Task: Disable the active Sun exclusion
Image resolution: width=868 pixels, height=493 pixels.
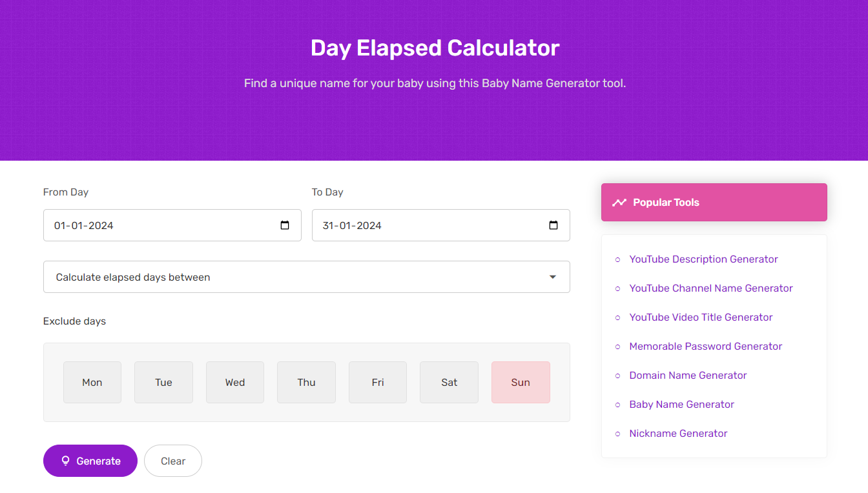Action: coord(521,382)
